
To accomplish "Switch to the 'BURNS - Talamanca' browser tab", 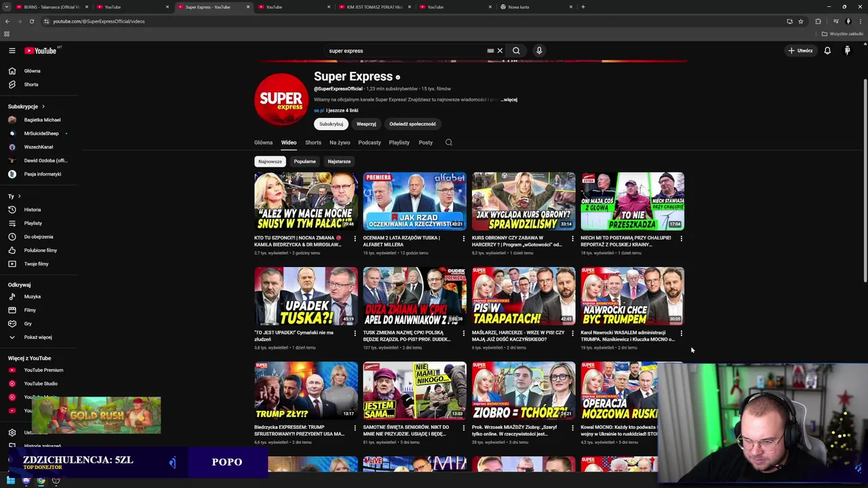I will (52, 7).
